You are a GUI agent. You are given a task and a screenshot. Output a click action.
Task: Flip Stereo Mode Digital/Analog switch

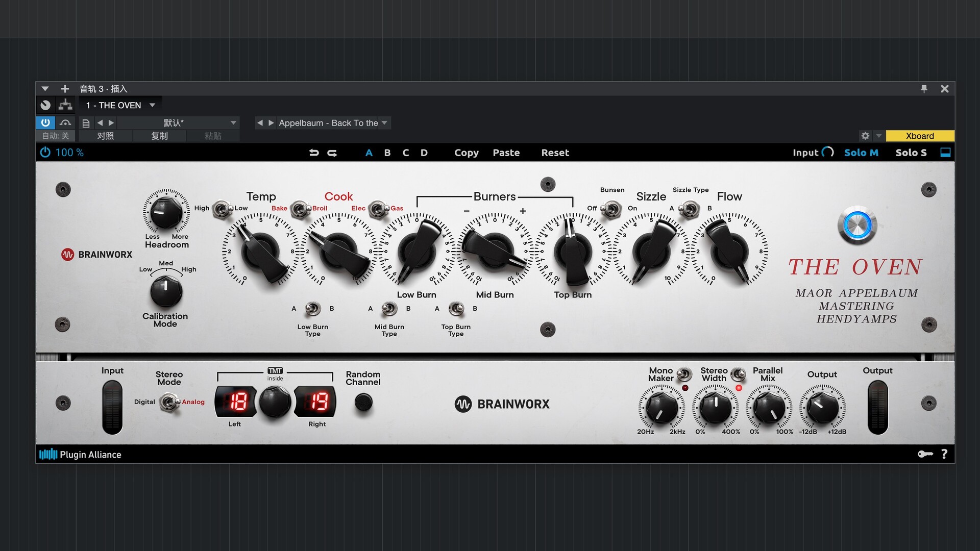pyautogui.click(x=169, y=403)
